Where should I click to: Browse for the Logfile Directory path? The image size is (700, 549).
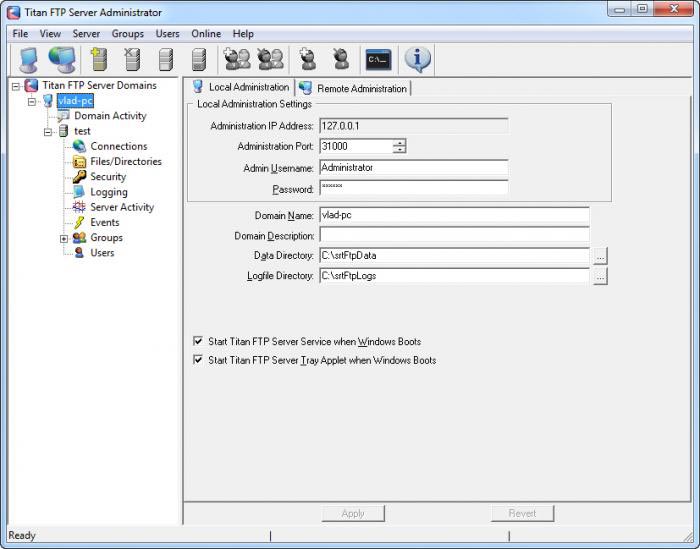(600, 277)
